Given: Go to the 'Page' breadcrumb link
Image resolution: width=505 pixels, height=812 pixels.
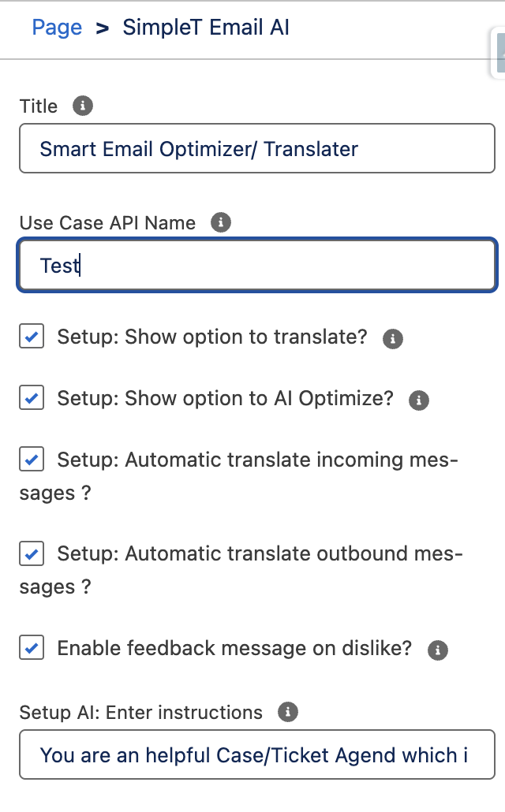Looking at the screenshot, I should pyautogui.click(x=57, y=28).
